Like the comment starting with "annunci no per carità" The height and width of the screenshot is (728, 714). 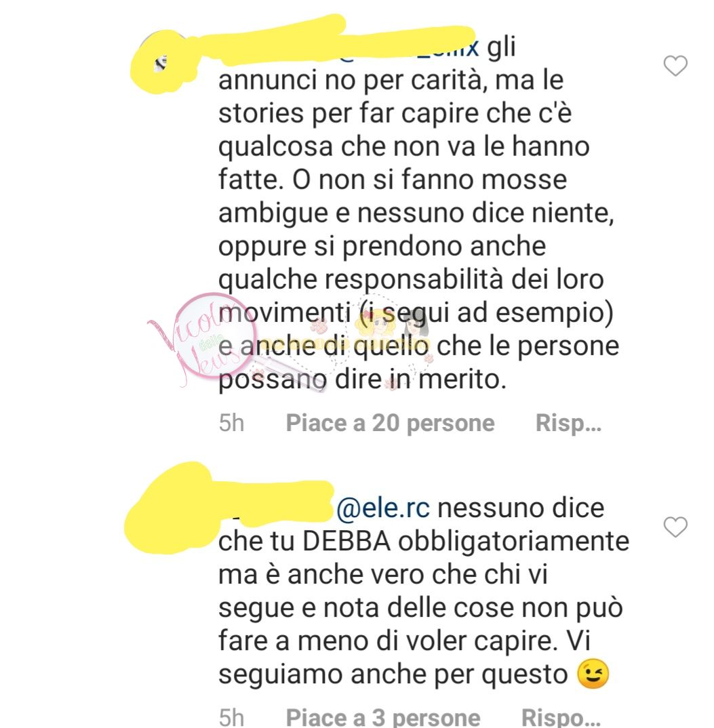point(675,66)
